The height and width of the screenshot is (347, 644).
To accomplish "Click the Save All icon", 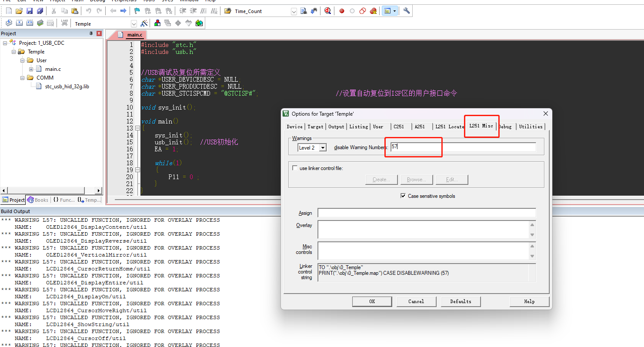I will (x=40, y=11).
